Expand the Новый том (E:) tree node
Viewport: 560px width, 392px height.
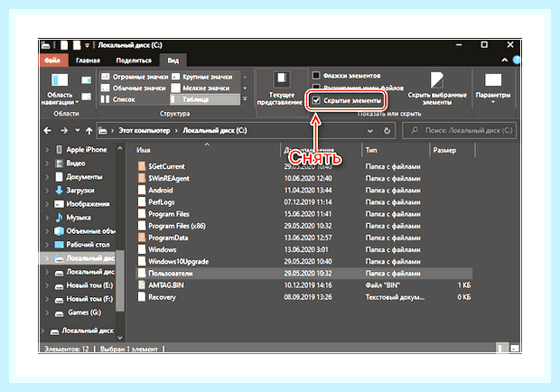[47, 285]
